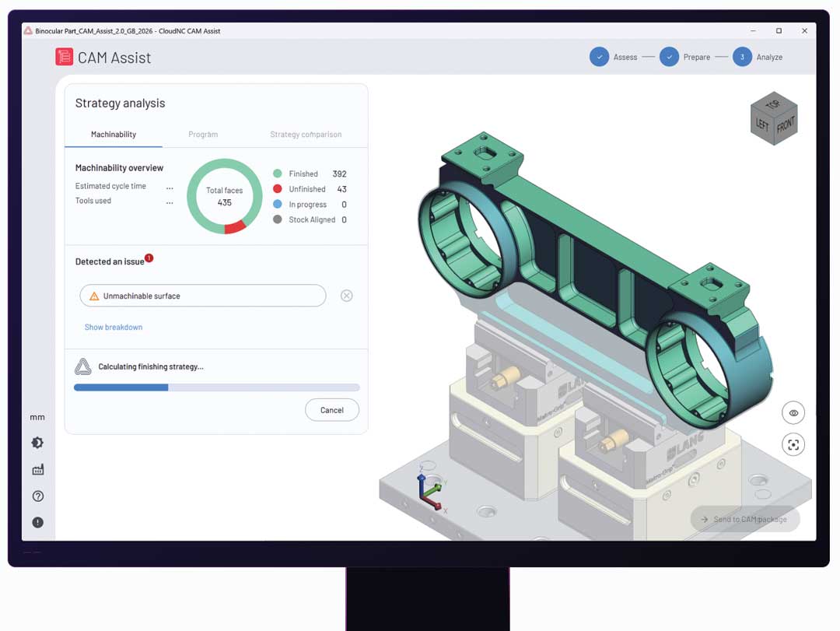
Task: Cancel the finishing strategy calculation
Action: coord(331,410)
